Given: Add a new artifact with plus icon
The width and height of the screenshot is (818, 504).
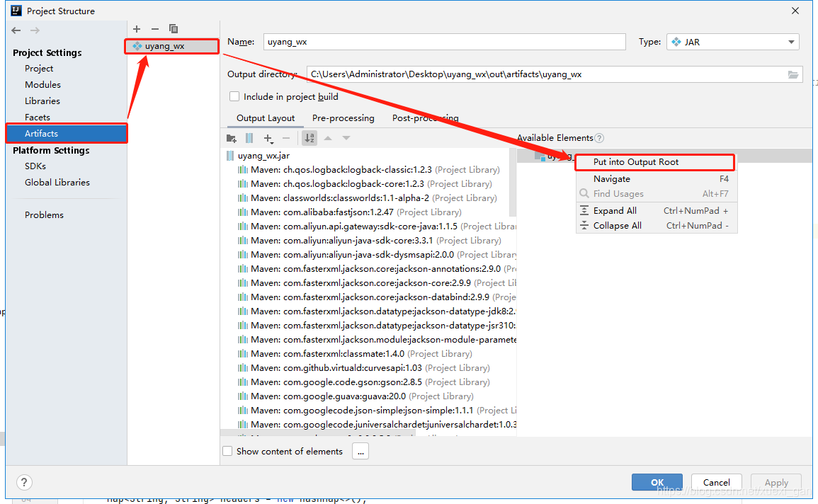Looking at the screenshot, I should 137,29.
